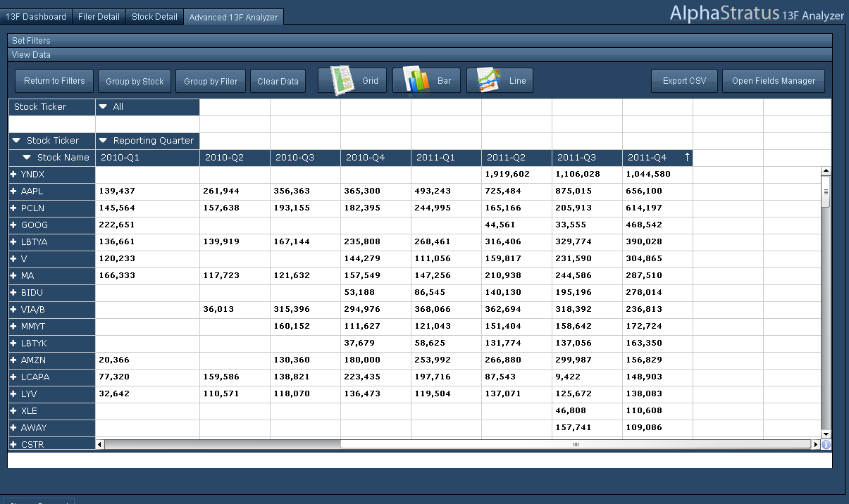Click Clear Data button

(x=278, y=81)
